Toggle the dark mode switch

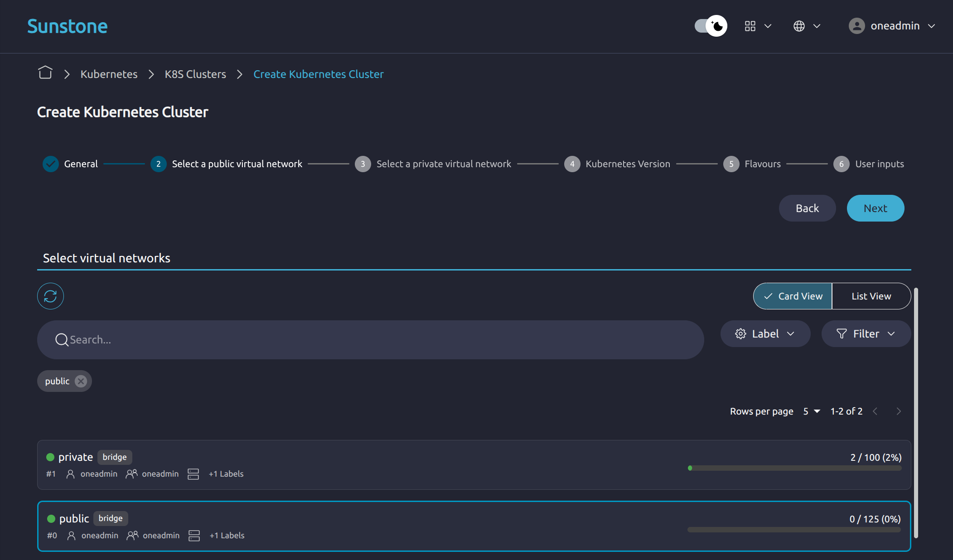pos(711,26)
